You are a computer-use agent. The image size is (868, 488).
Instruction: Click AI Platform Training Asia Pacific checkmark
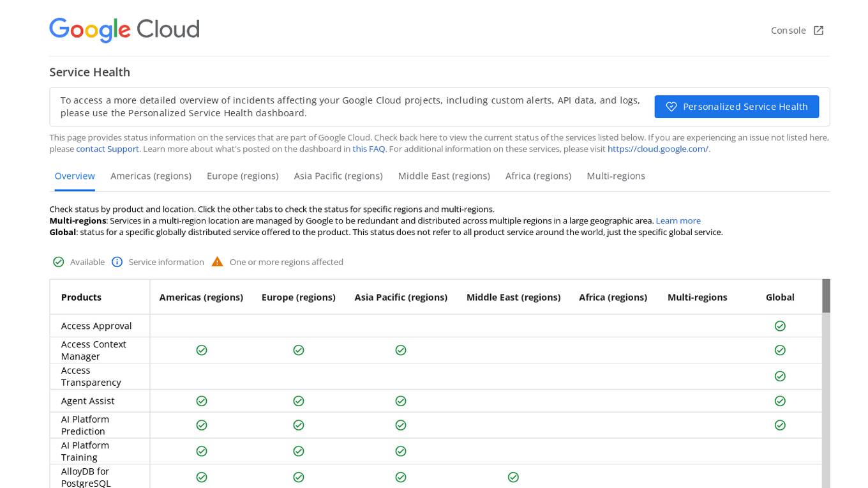tap(401, 452)
